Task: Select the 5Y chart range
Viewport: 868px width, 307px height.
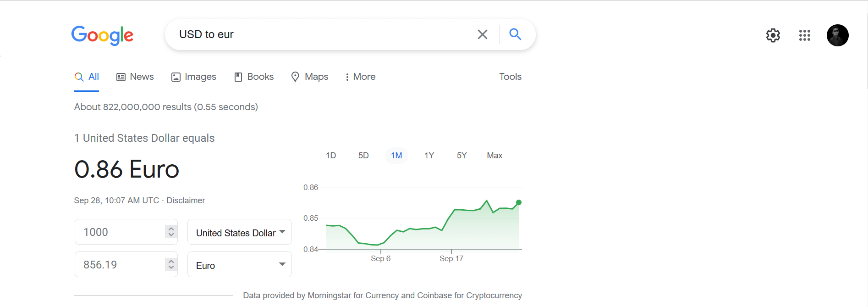Action: [461, 156]
